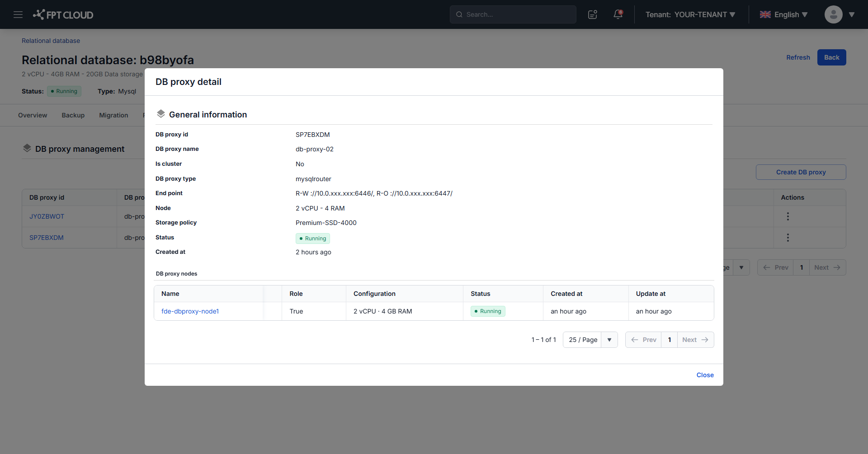Click the Refresh link

click(798, 57)
